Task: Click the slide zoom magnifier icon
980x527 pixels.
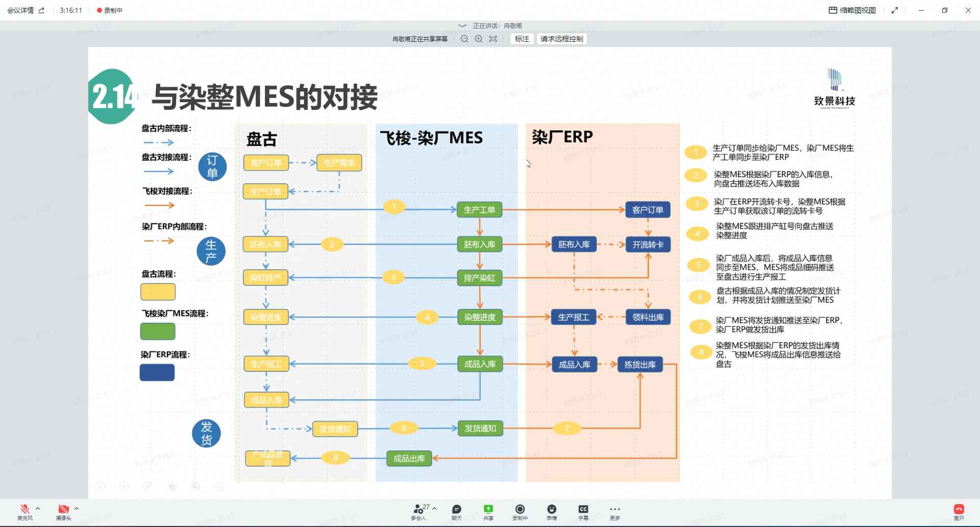Action: coord(195,487)
